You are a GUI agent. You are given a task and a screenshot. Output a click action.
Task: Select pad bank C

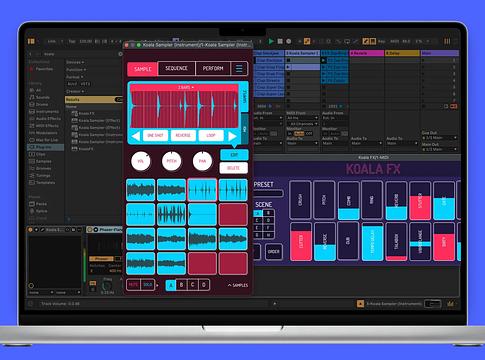(193, 285)
